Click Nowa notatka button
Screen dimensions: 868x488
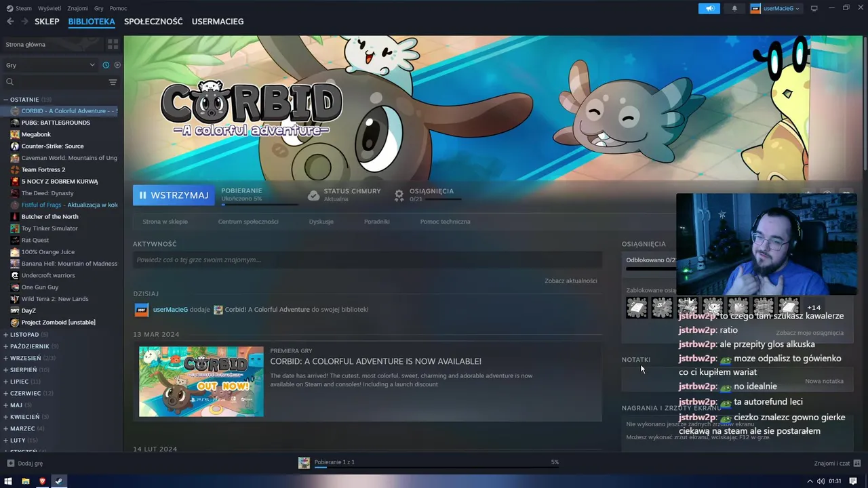pos(824,381)
